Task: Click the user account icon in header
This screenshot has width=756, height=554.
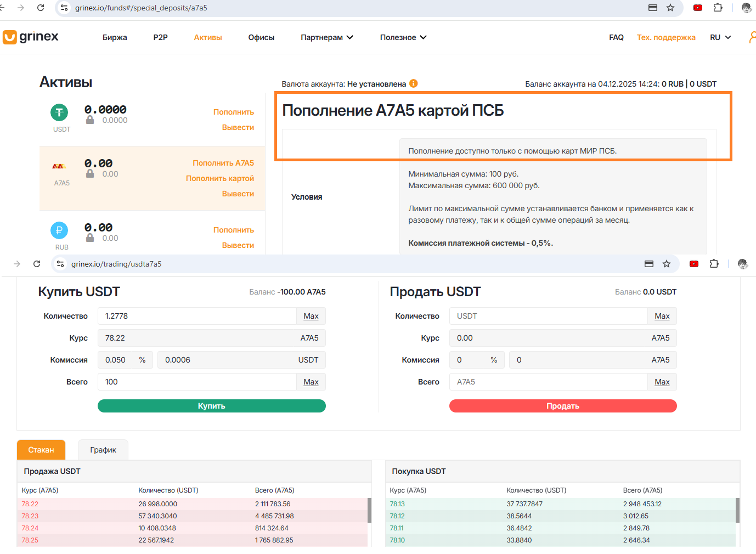Action: click(752, 37)
